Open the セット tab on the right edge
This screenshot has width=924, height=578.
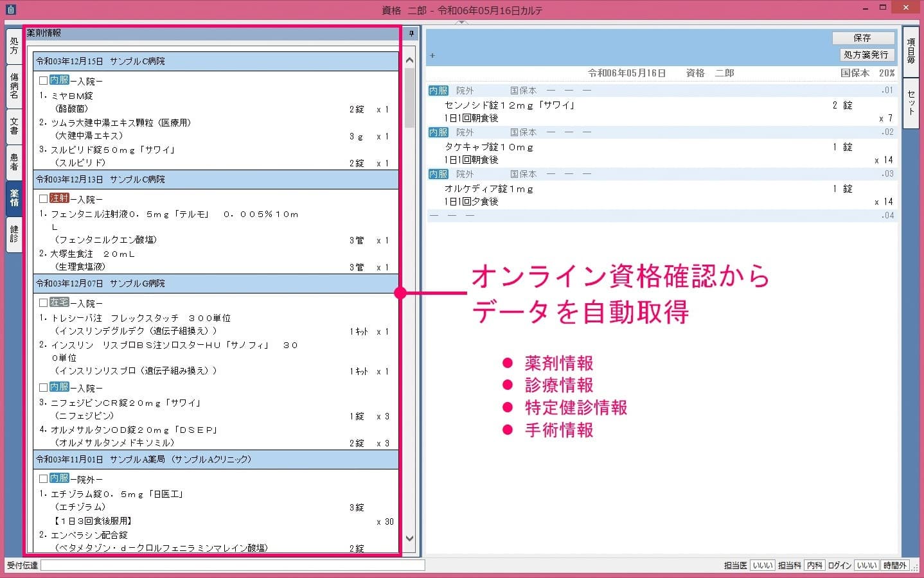coord(911,103)
